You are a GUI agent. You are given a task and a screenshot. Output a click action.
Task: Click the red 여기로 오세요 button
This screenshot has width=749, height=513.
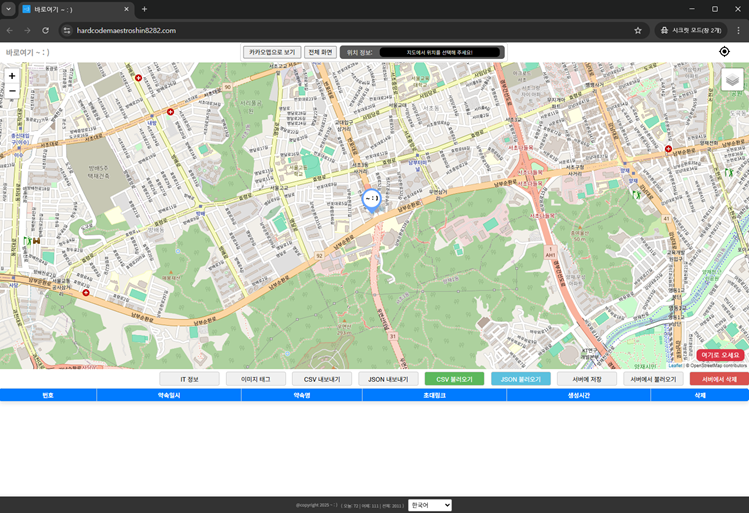point(720,355)
